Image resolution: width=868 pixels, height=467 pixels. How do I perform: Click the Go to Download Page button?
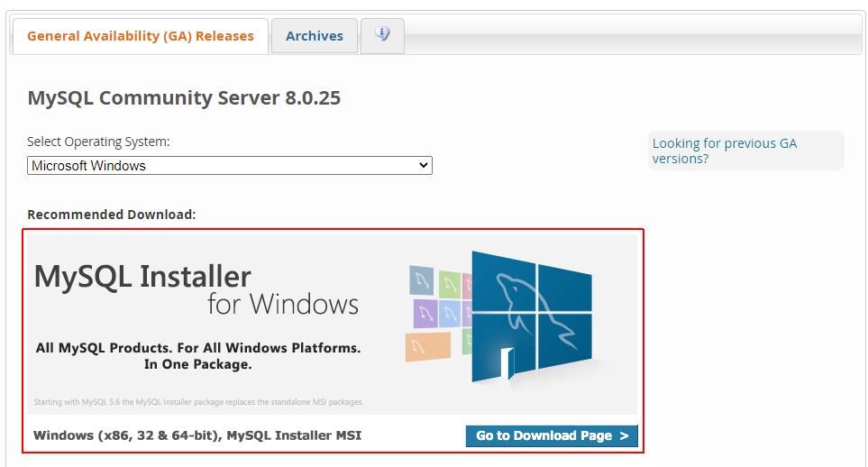click(552, 435)
